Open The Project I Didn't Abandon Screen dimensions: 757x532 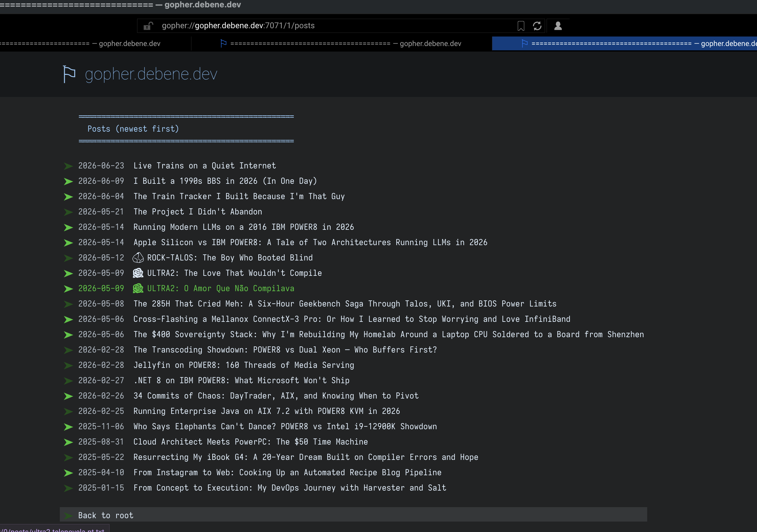[198, 212]
